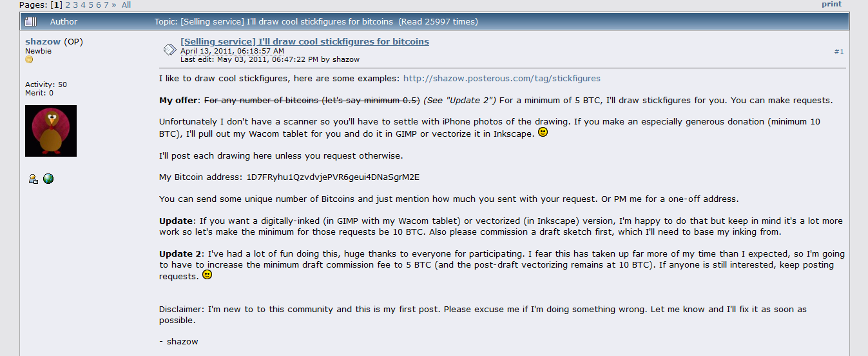Go to page 5 of the topic
The height and width of the screenshot is (356, 868).
click(91, 5)
